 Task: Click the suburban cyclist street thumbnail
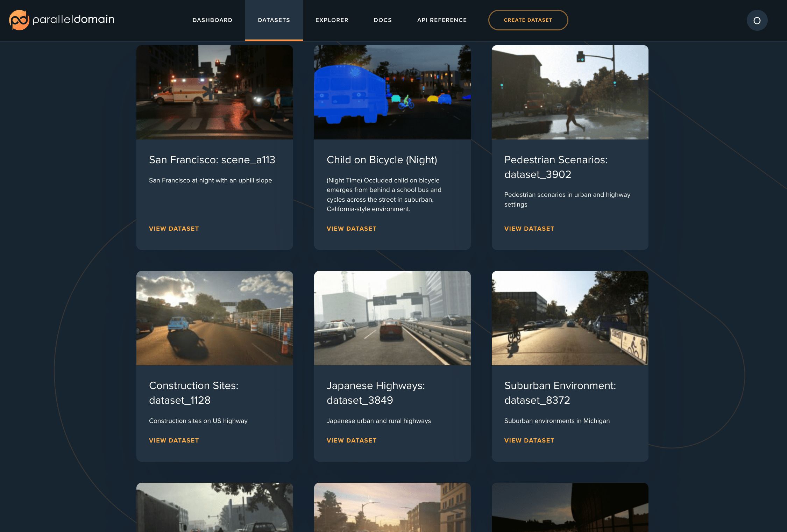tap(570, 318)
